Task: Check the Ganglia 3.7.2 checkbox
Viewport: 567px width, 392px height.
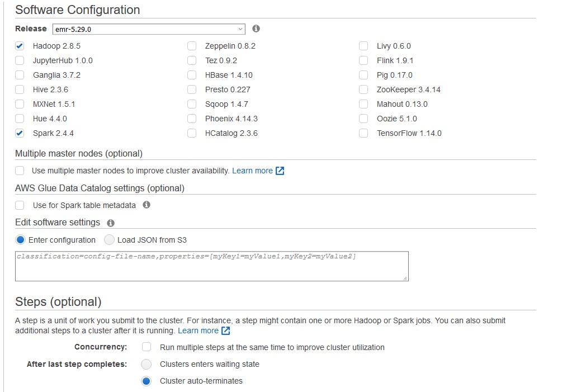Action: coord(20,75)
